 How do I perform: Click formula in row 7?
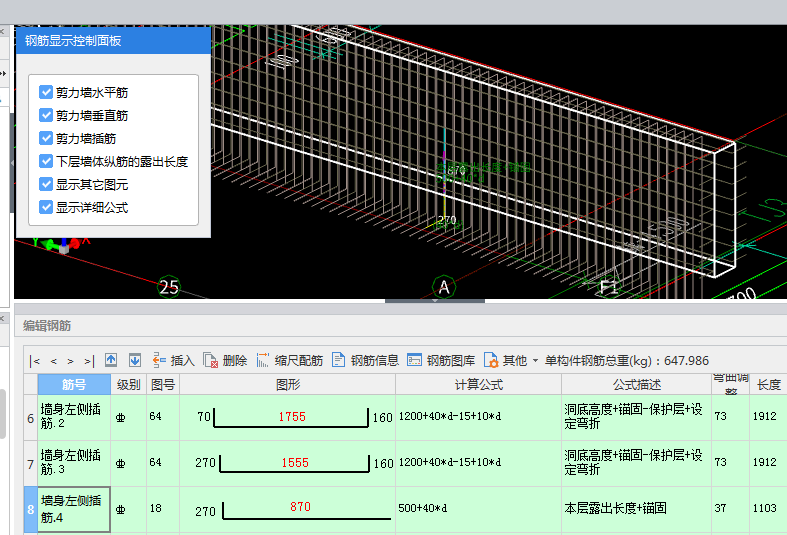[x=450, y=462]
